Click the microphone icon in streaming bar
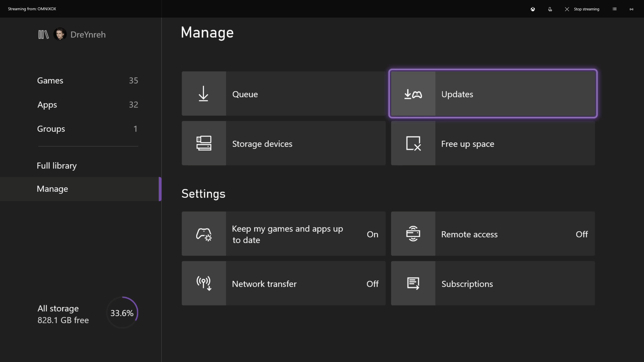The image size is (644, 362). 550,9
